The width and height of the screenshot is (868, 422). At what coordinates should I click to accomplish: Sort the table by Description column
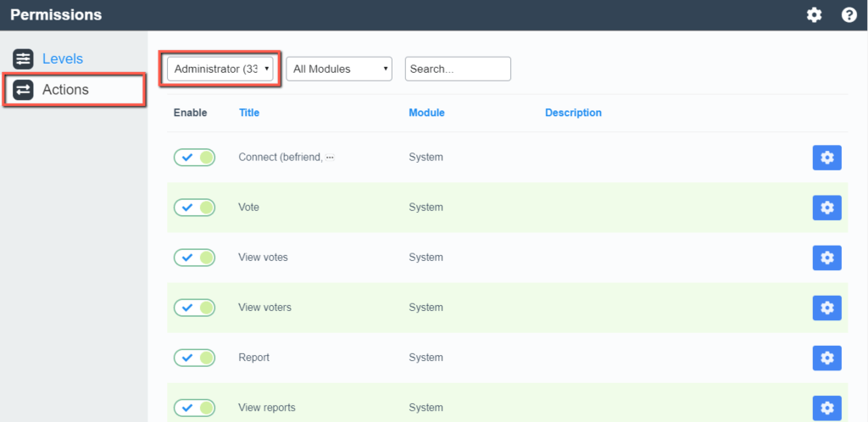[x=574, y=113]
